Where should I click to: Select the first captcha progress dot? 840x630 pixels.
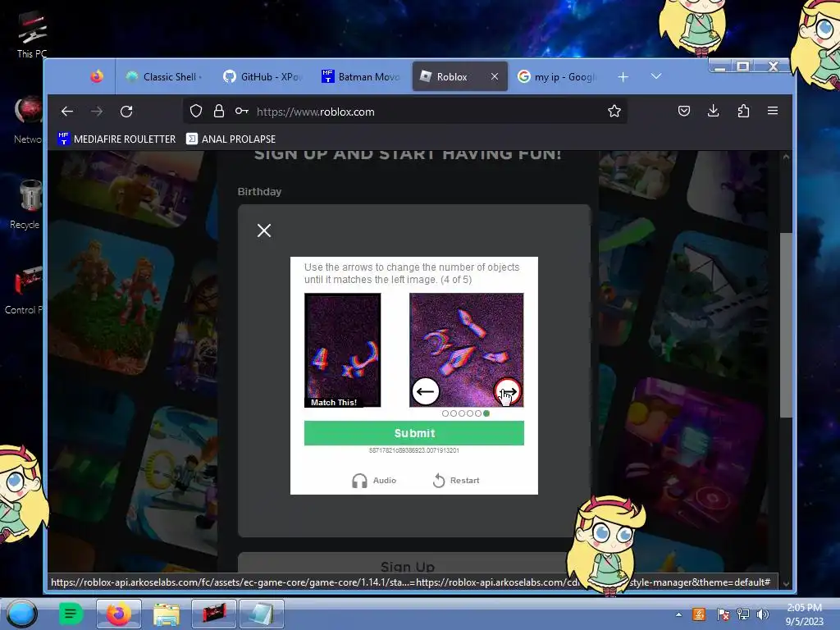(445, 413)
